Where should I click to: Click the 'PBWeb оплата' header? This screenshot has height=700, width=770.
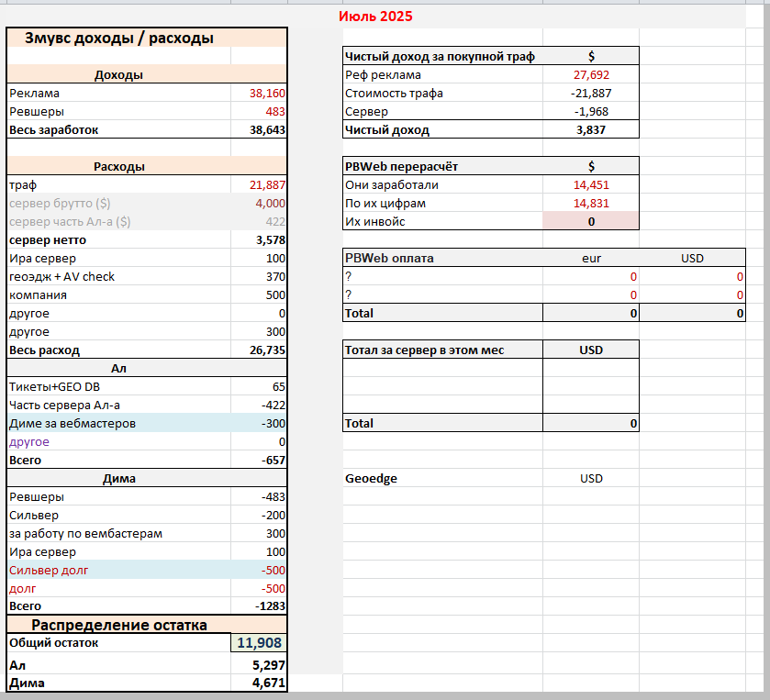389,258
